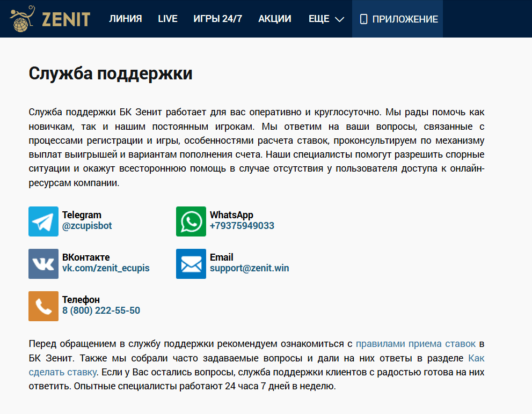Click the Telegram paper plane graphic
The height and width of the screenshot is (414, 532).
43,221
